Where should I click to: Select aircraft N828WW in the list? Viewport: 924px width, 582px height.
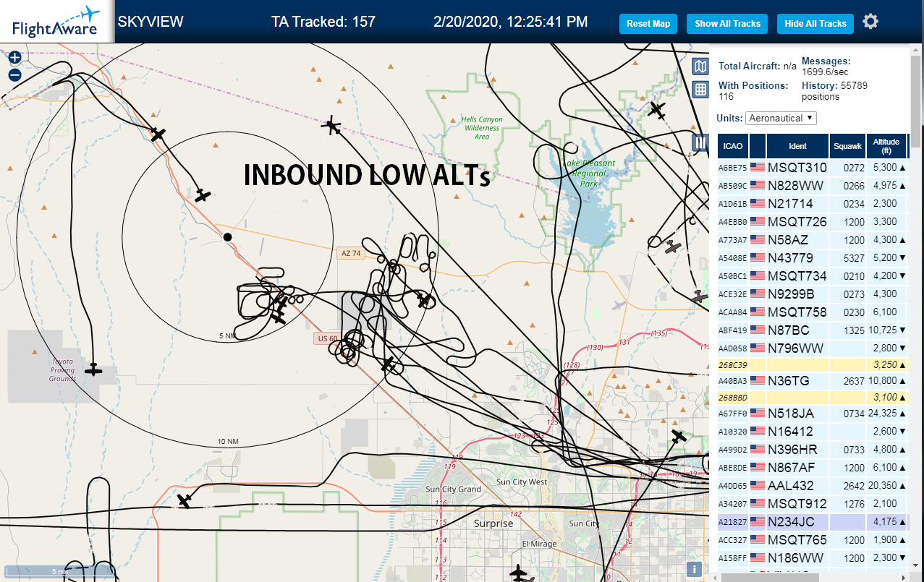point(813,186)
